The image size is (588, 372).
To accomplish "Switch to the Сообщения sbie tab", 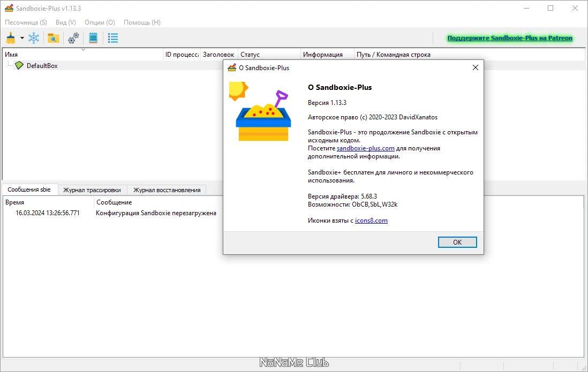I will [x=29, y=189].
